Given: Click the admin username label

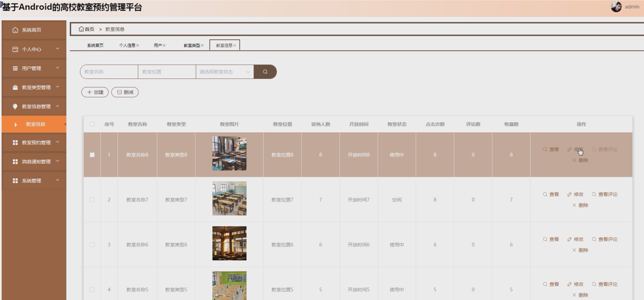Looking at the screenshot, I should click(x=632, y=7).
